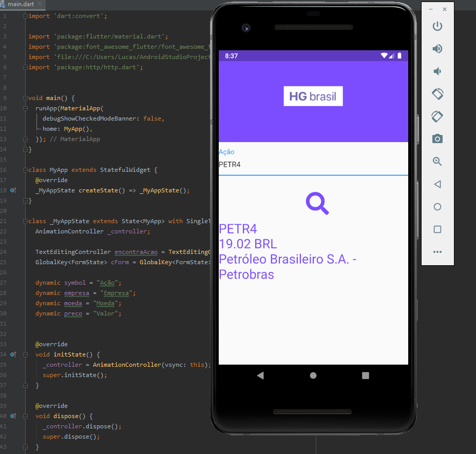This screenshot has width=476, height=454.
Task: Tap the HG brasil logo banner
Action: [x=313, y=96]
